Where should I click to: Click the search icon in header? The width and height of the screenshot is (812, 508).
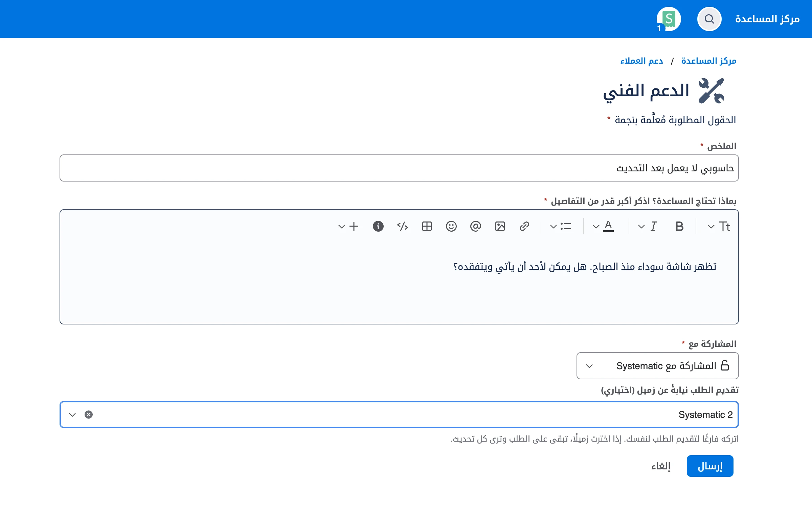[709, 19]
